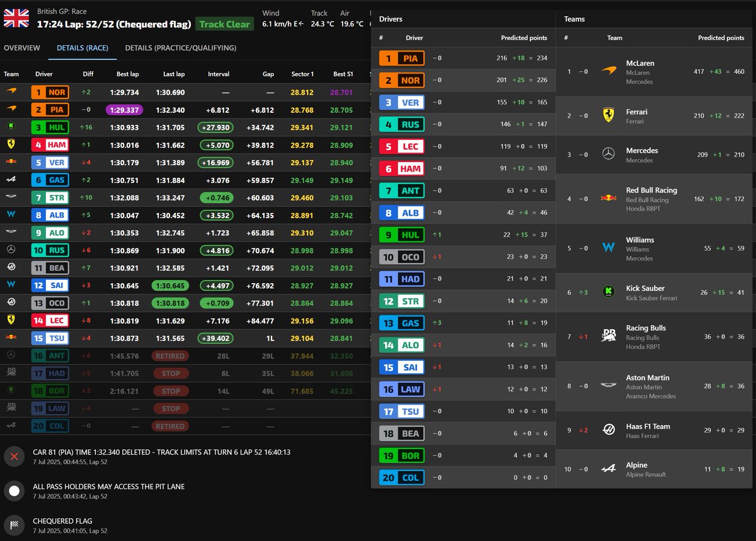756x541 pixels.
Task: Click green last lap 1:30.645 for SAI
Action: point(169,286)
